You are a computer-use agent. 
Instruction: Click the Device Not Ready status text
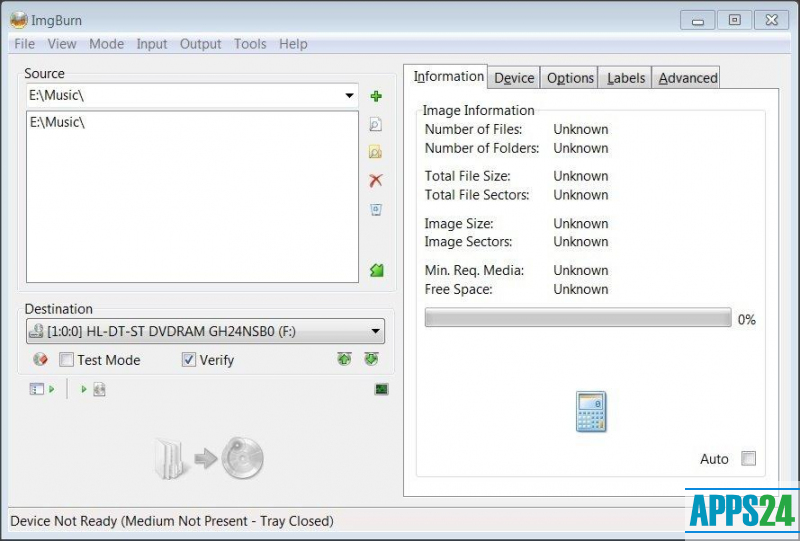(x=172, y=521)
